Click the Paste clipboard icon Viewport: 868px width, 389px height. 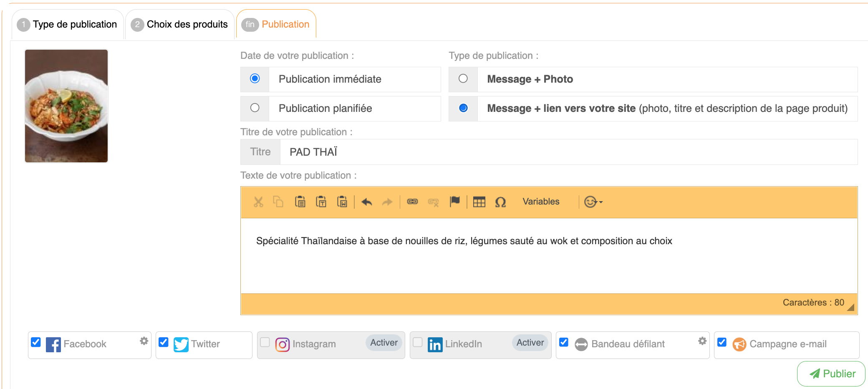300,202
